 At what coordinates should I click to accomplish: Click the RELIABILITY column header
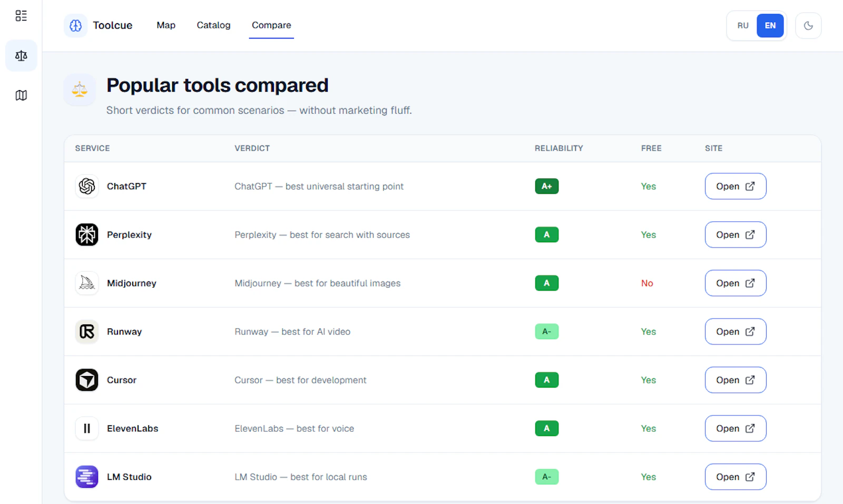(558, 148)
